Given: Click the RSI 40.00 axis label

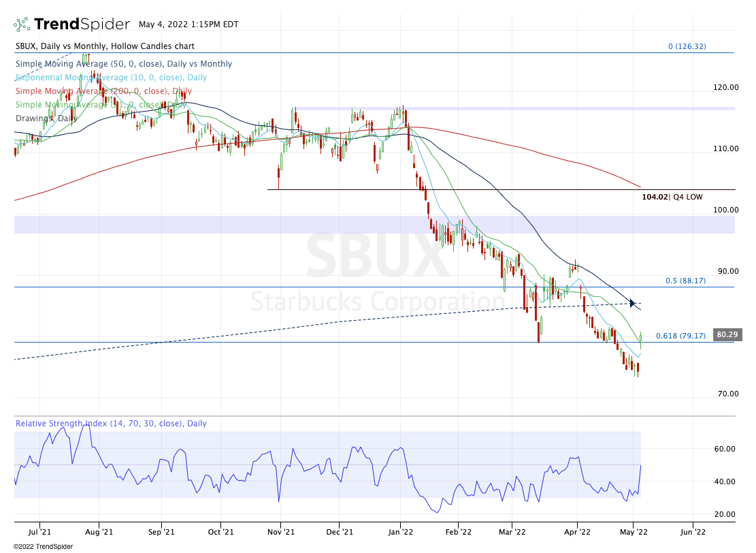Looking at the screenshot, I should coord(725,481).
